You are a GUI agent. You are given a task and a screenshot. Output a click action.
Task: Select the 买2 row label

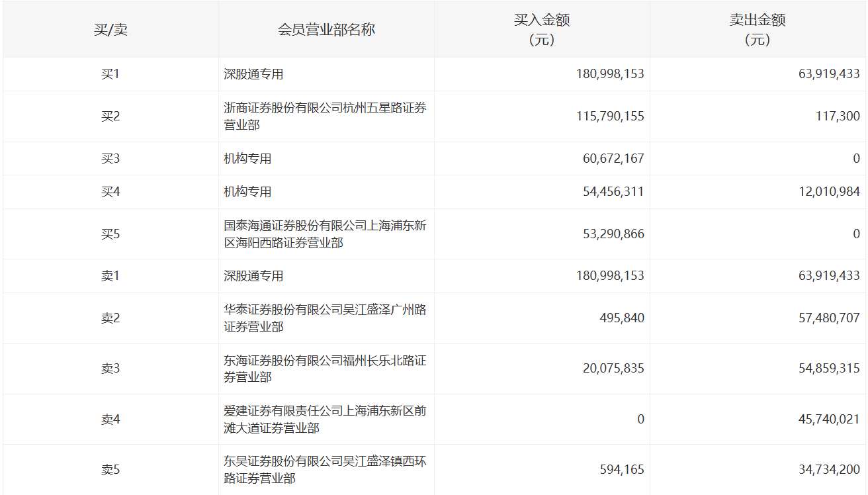coord(110,116)
